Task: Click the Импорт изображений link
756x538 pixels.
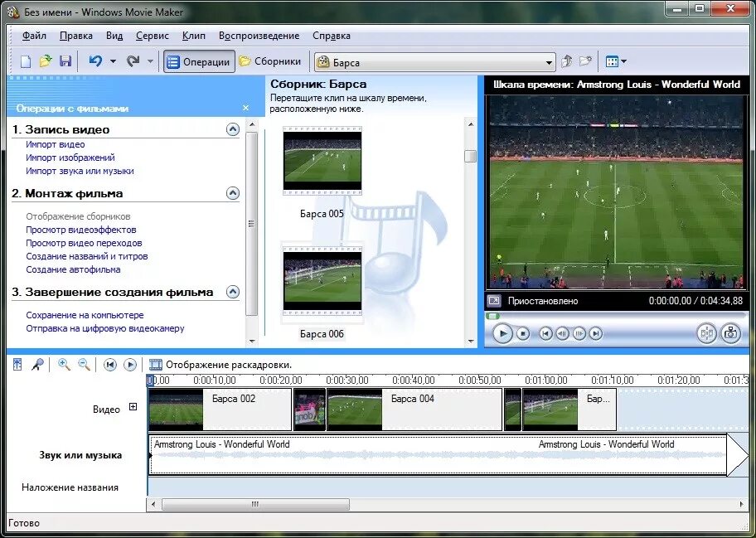Action: point(70,158)
